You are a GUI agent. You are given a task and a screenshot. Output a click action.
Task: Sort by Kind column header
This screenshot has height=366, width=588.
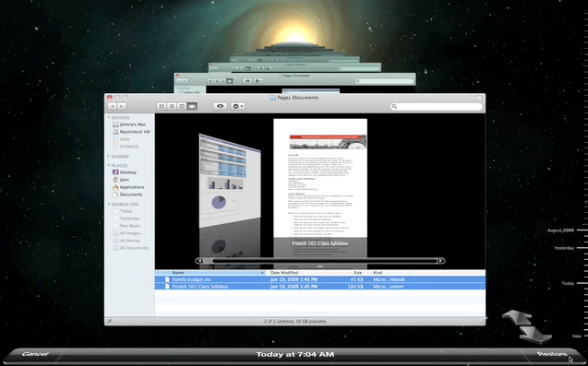pyautogui.click(x=390, y=273)
